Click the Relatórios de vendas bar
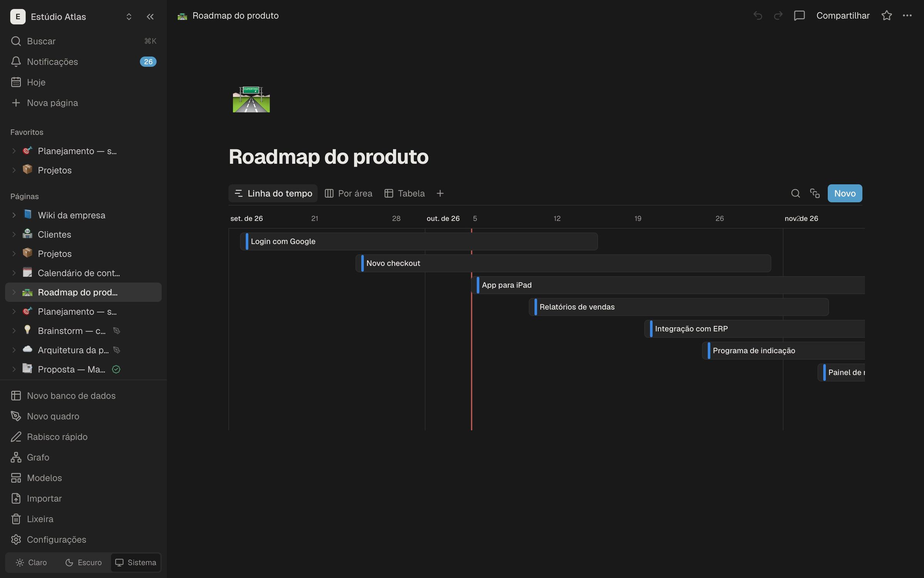Screen dimensions: 924x578 tap(679, 307)
